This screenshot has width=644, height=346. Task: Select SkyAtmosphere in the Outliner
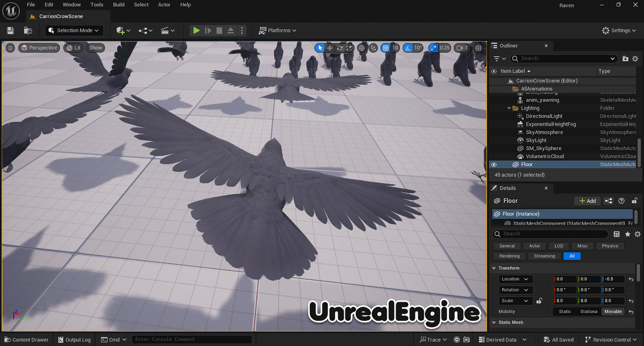click(544, 132)
